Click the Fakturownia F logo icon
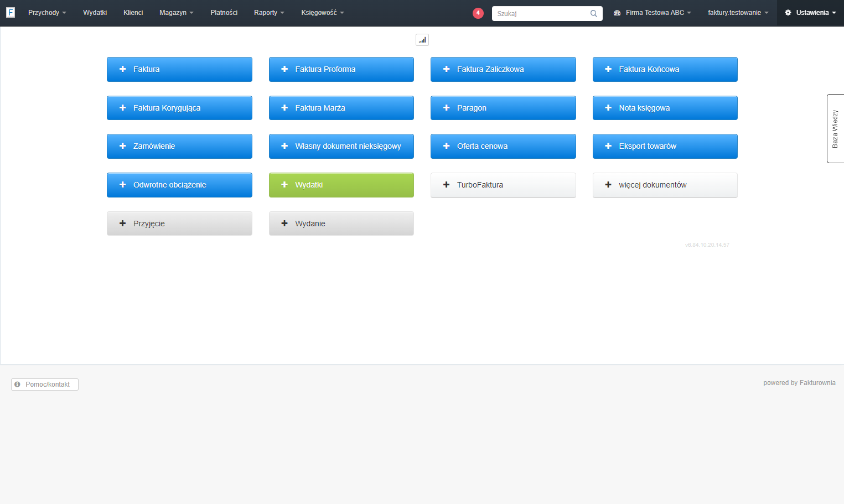 [11, 12]
